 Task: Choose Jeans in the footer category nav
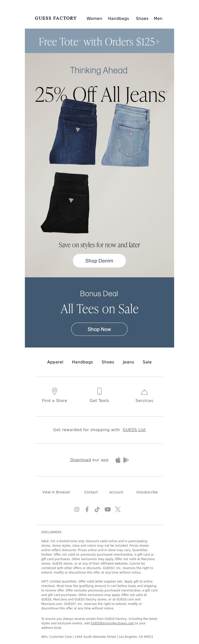128,362
